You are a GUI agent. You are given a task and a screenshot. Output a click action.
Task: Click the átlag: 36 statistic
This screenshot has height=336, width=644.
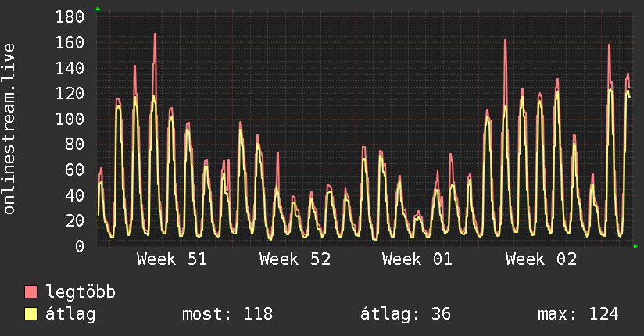(x=406, y=314)
